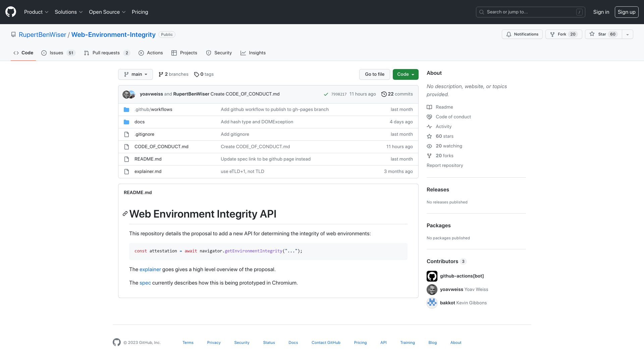644x362 pixels.
Task: Open the RupertBenWiser owner link
Action: [43, 35]
